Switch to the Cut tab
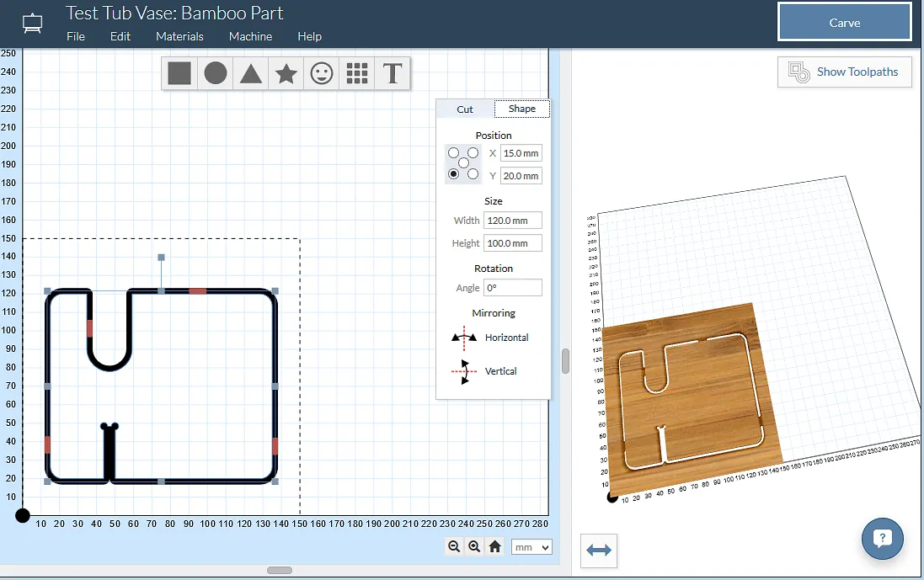The width and height of the screenshot is (924, 580). [x=465, y=109]
